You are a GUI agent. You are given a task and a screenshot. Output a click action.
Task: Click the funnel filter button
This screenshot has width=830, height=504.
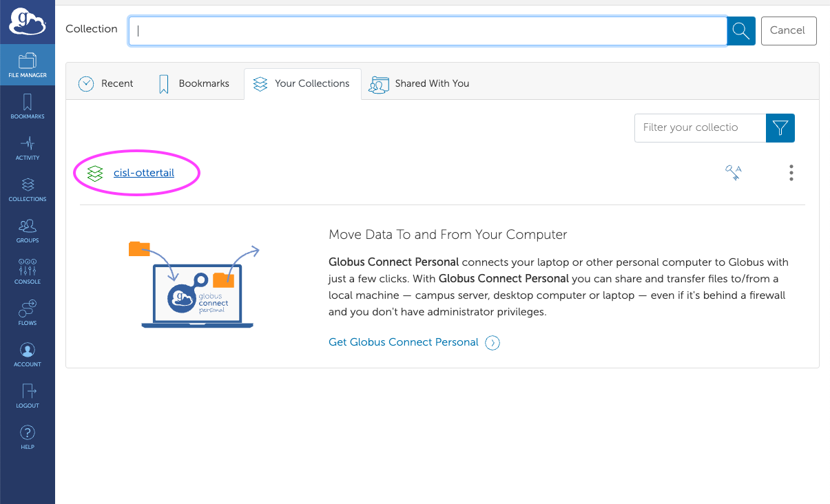pyautogui.click(x=780, y=128)
